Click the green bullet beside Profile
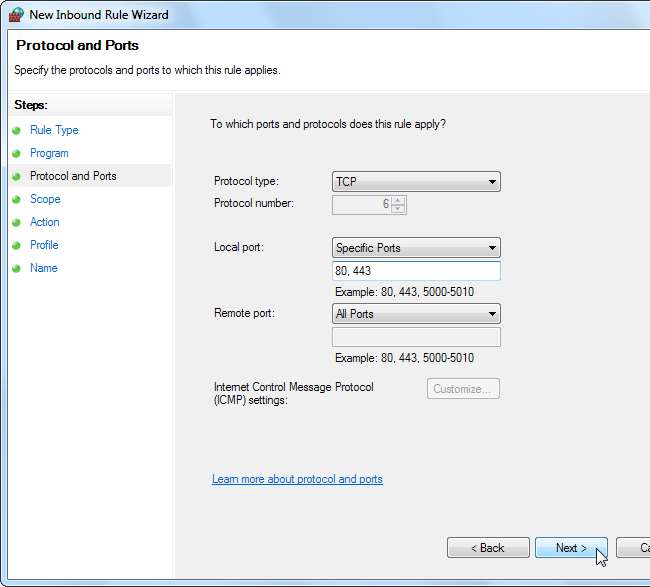 (17, 246)
